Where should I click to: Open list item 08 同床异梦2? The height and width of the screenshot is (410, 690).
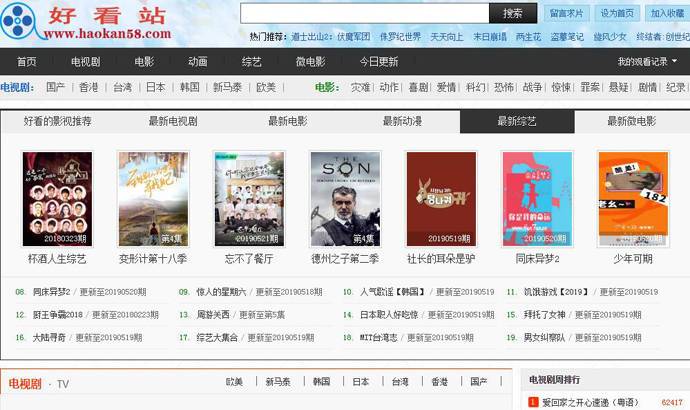tap(51, 292)
